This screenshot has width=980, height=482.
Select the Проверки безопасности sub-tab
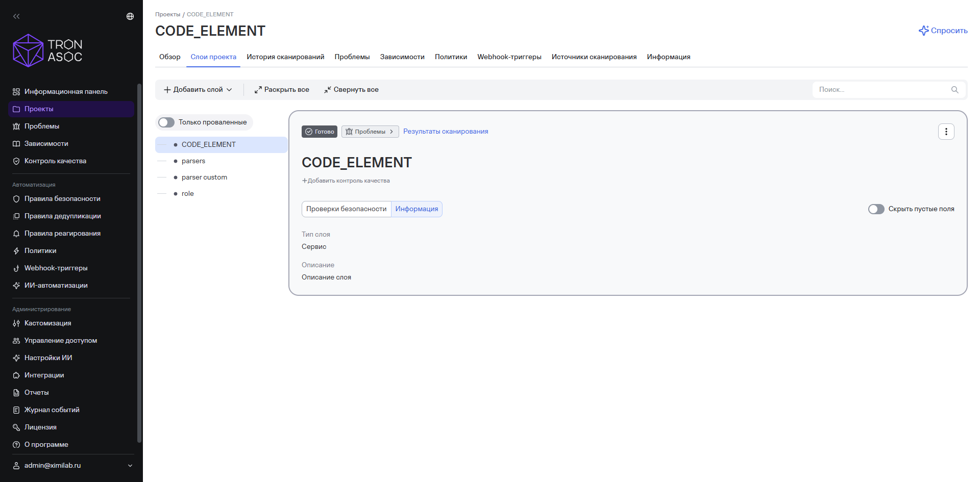[347, 209]
